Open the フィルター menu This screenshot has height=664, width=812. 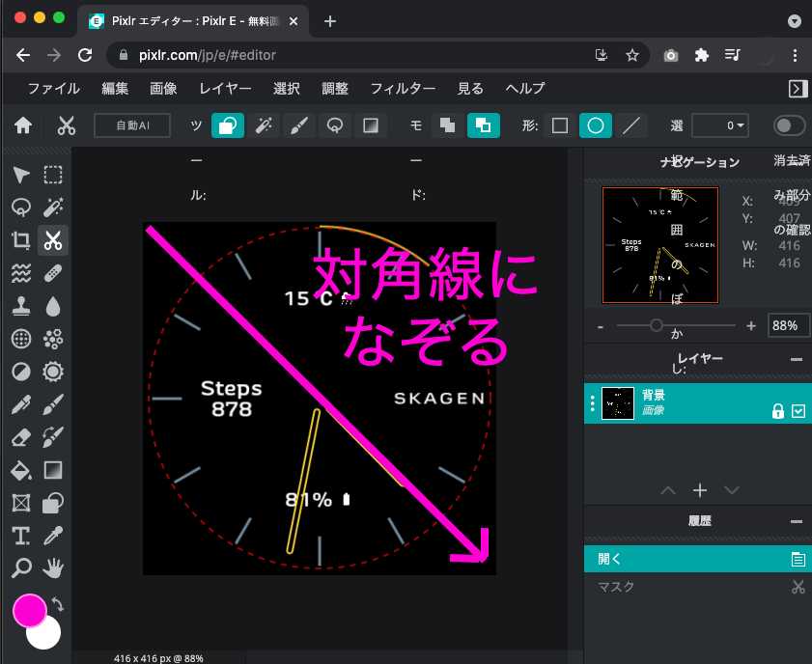coord(403,89)
